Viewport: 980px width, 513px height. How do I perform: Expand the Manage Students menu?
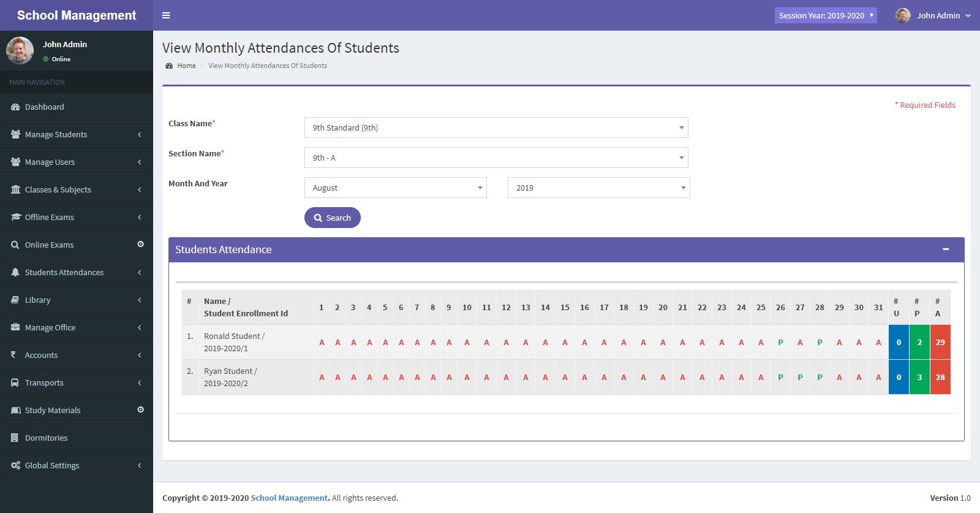(x=76, y=134)
